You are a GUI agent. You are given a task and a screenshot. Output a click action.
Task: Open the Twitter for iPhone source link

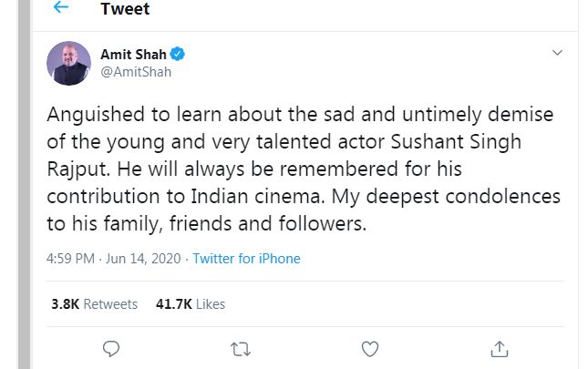pyautogui.click(x=246, y=259)
